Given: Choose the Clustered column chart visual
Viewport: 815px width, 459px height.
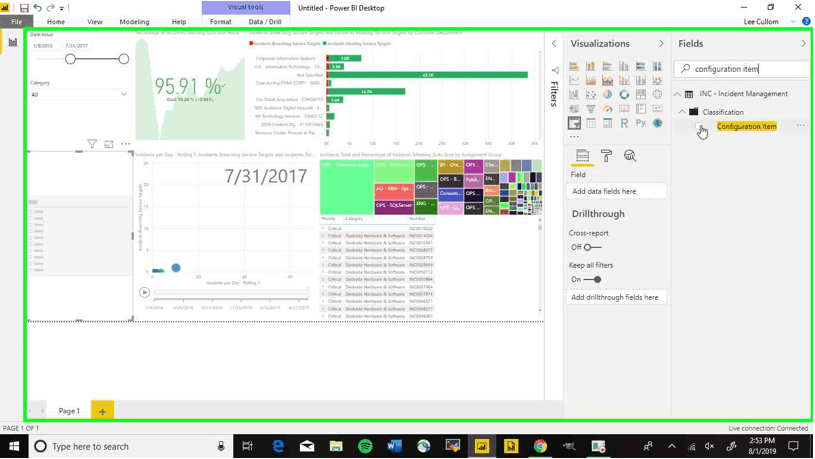Looking at the screenshot, I should (x=624, y=66).
